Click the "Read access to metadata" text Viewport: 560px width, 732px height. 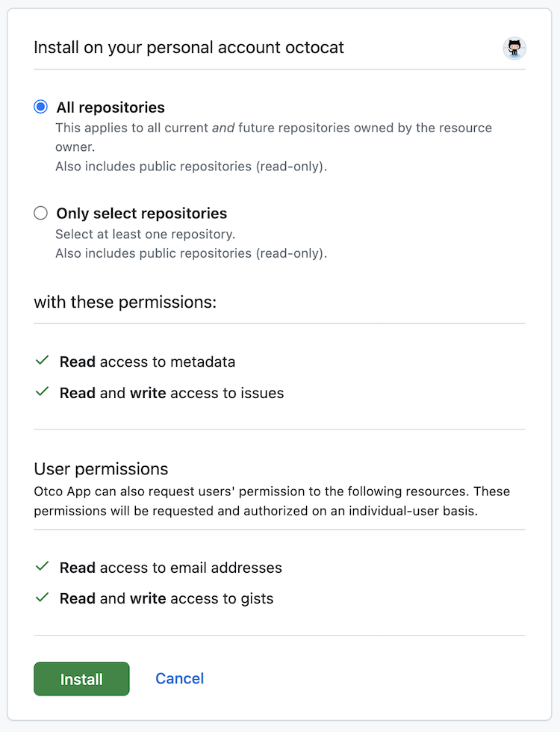coord(147,361)
